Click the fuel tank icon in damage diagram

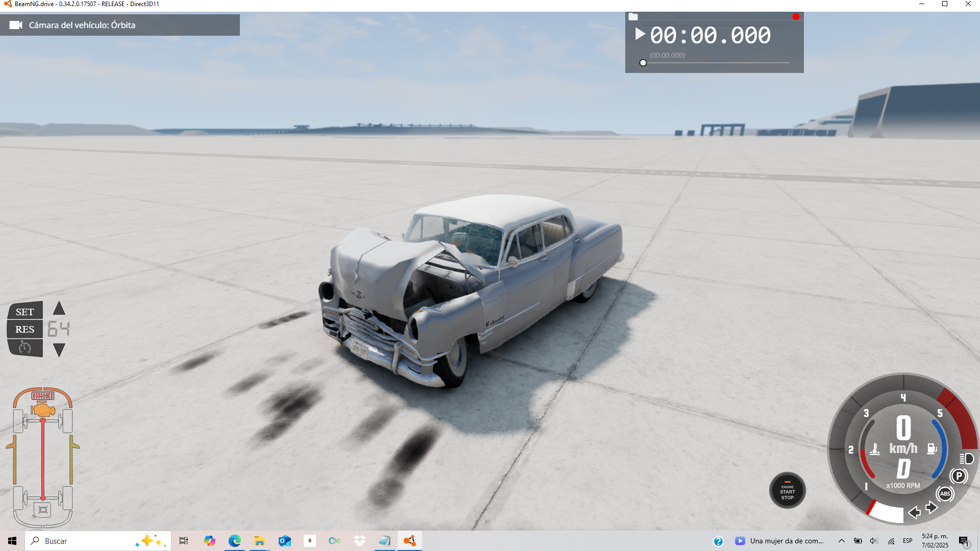click(x=43, y=509)
